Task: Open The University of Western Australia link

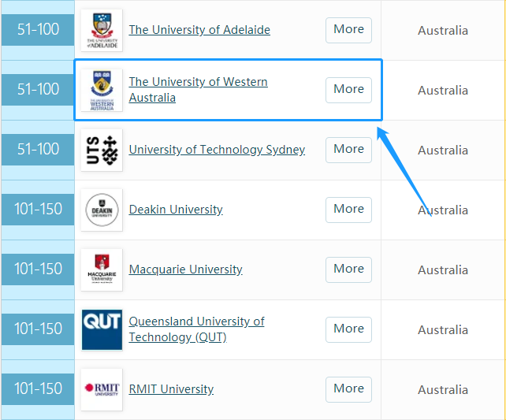Action: point(198,90)
